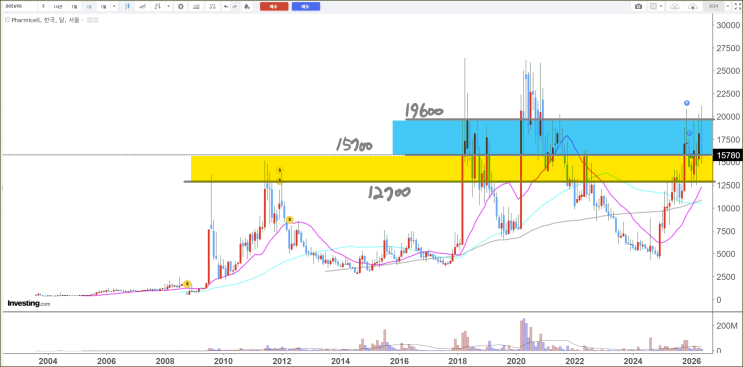Select the 1시간 interval button
Viewport: 743px width, 367px height.
[x=58, y=6]
